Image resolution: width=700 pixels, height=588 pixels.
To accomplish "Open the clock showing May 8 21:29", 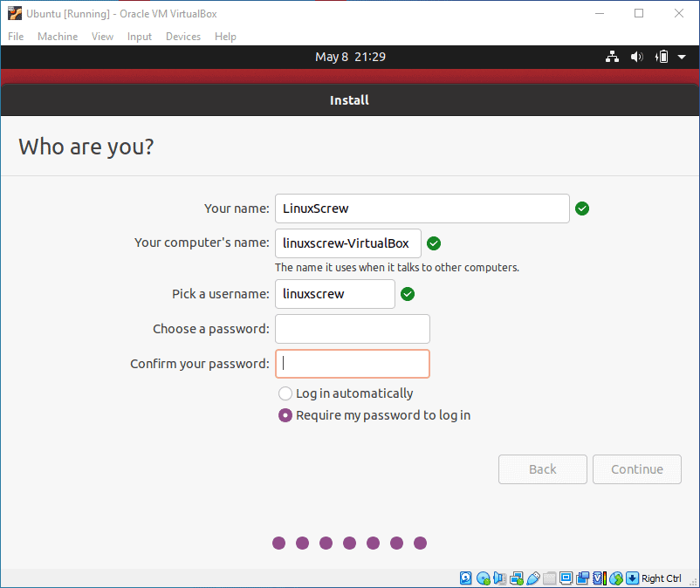I will 351,57.
